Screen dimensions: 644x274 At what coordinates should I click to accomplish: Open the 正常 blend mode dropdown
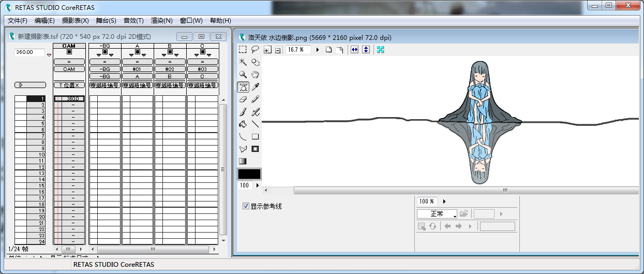tap(437, 214)
